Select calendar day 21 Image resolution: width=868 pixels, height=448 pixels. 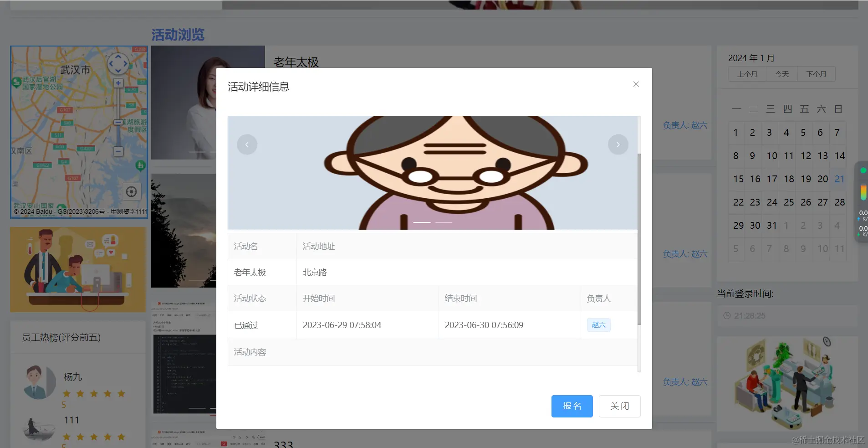(x=839, y=179)
